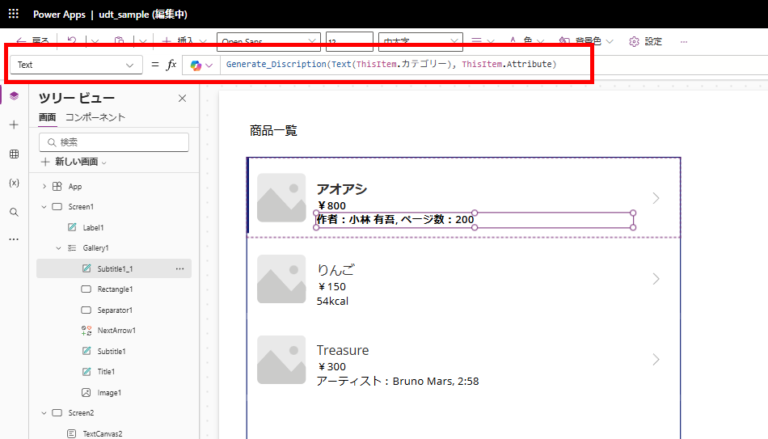Open more options for Subtitle1_1
768x439 pixels.
tap(180, 269)
